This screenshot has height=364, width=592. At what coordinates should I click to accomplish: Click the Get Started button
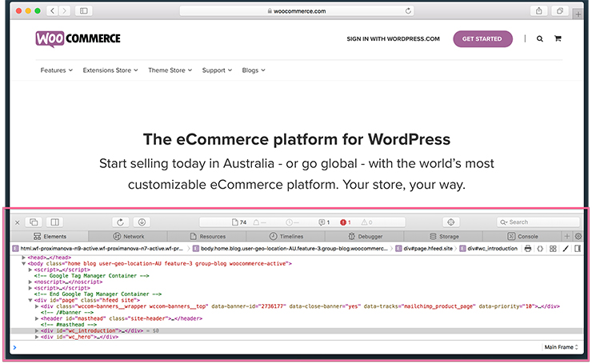click(482, 38)
